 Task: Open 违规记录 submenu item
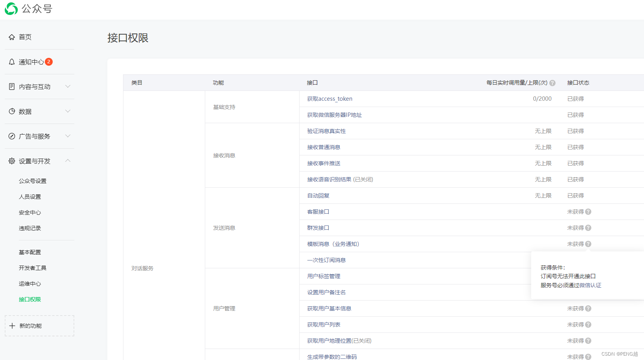tap(30, 228)
